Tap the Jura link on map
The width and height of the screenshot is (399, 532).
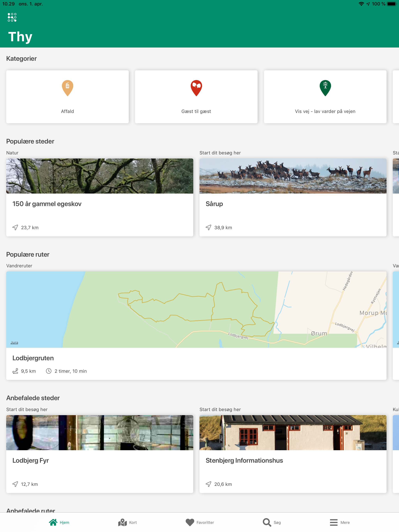14,343
